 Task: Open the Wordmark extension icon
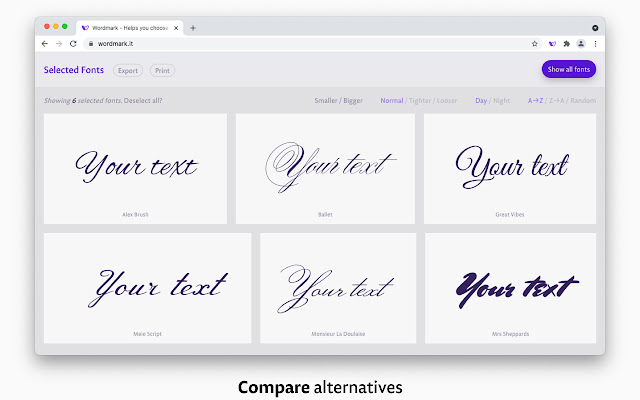[x=552, y=44]
